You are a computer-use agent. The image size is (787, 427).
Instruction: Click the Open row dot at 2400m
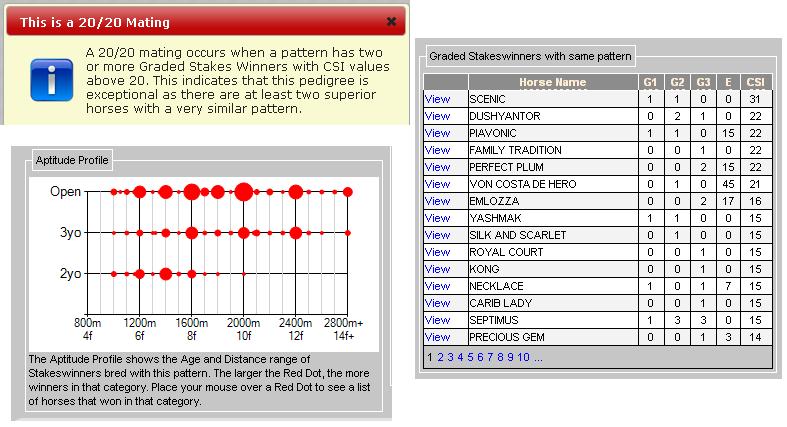(x=296, y=192)
